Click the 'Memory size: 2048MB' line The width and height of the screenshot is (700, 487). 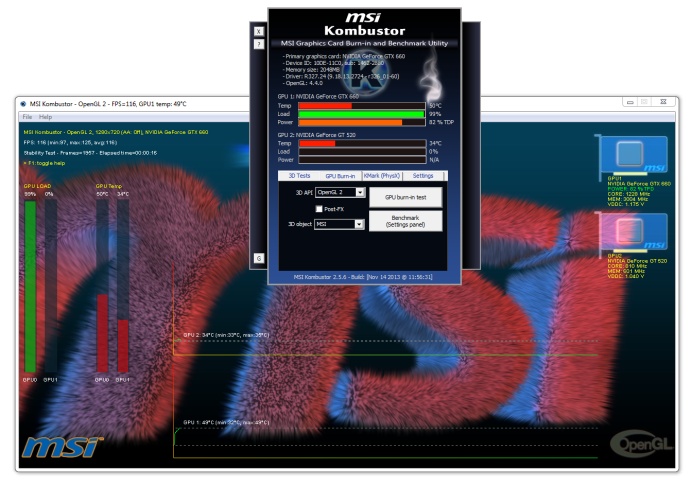coord(311,70)
